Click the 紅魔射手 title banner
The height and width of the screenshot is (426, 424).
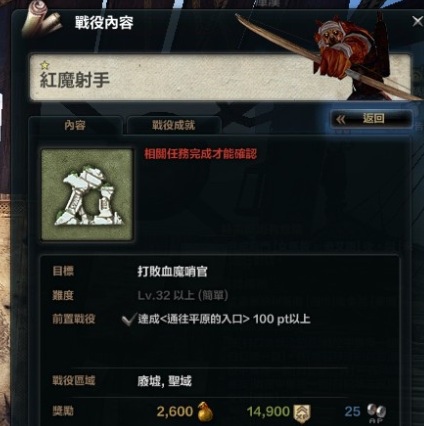[x=220, y=77]
